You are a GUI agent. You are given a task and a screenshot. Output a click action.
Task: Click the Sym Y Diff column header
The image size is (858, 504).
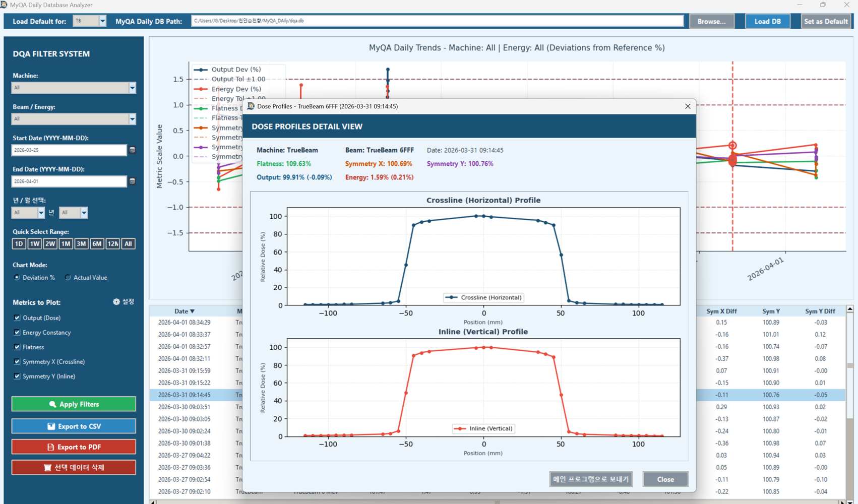820,311
